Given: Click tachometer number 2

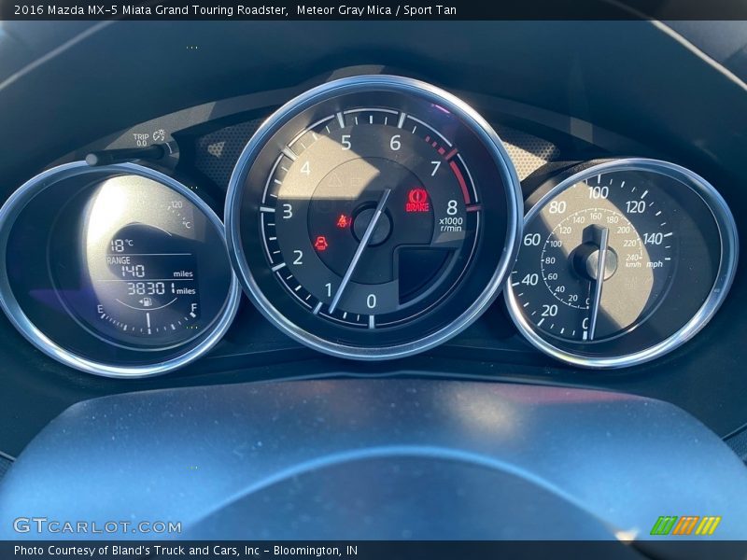Looking at the screenshot, I should click(x=298, y=258).
